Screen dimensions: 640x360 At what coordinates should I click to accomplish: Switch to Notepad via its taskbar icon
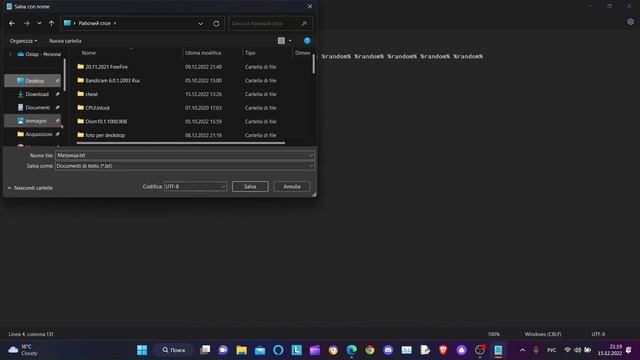(x=498, y=350)
